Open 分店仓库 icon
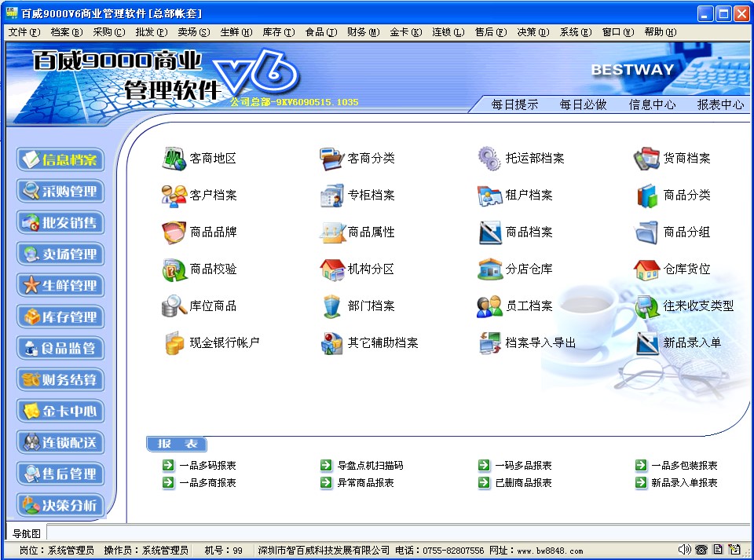Screen dimensions: 754x560 click(x=489, y=269)
